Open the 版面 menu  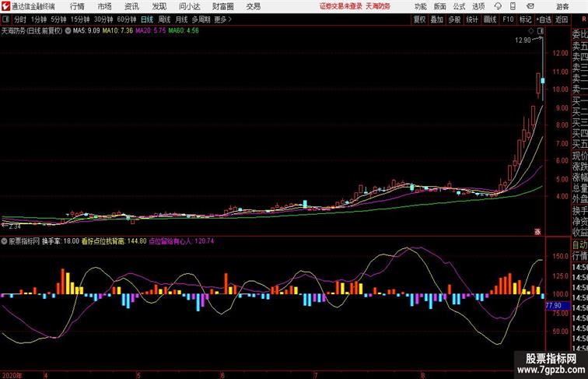440,6
